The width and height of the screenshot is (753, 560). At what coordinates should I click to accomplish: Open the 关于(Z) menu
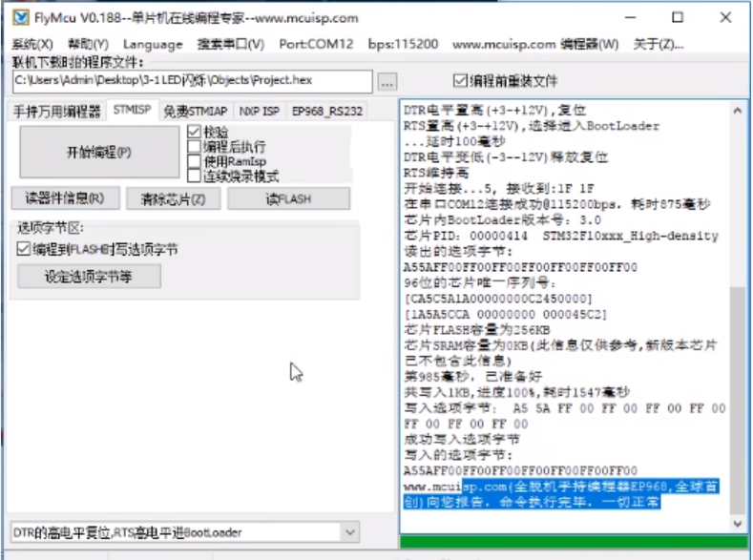(x=658, y=44)
